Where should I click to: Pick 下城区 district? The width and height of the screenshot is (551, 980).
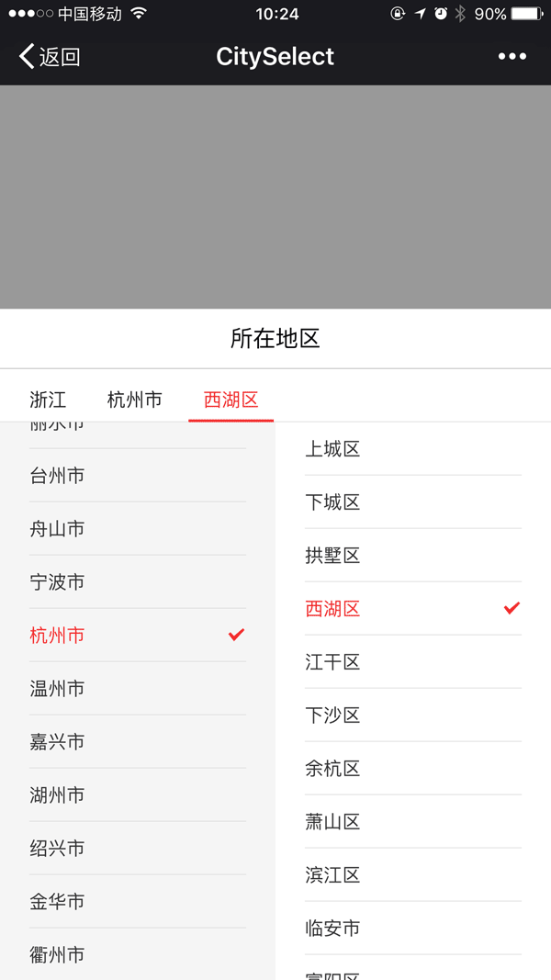413,501
